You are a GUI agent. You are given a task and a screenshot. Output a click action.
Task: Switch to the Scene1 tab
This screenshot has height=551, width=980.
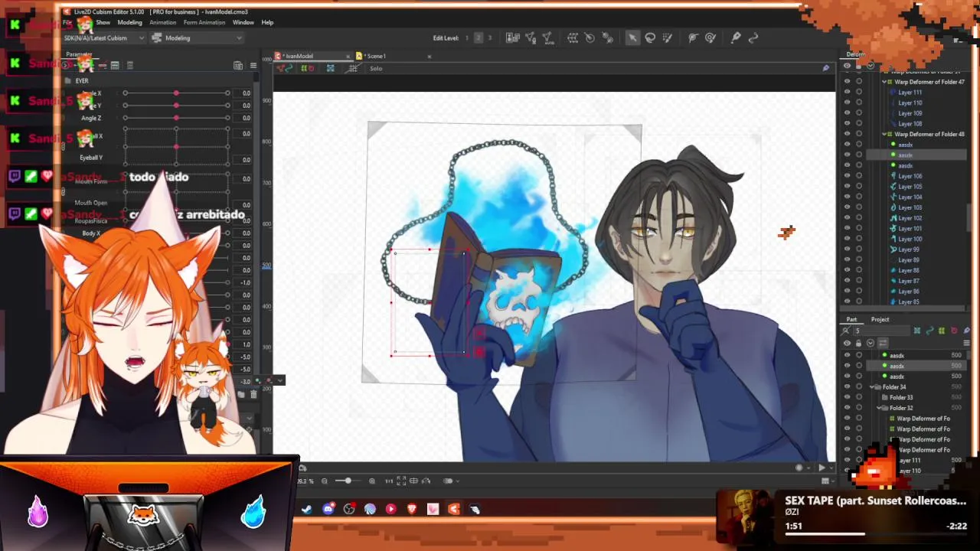pos(375,56)
